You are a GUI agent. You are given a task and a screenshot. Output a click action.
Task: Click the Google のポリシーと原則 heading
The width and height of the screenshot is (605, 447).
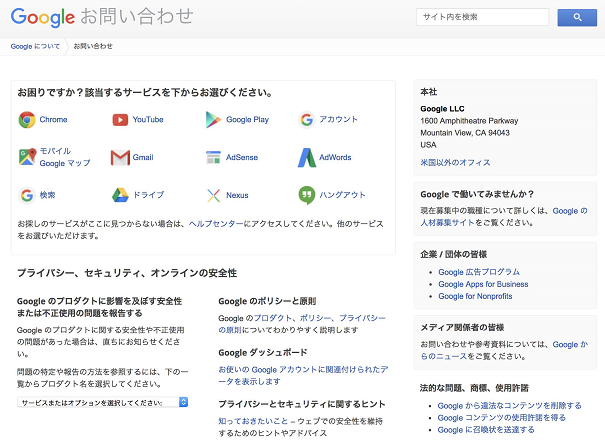click(x=267, y=301)
